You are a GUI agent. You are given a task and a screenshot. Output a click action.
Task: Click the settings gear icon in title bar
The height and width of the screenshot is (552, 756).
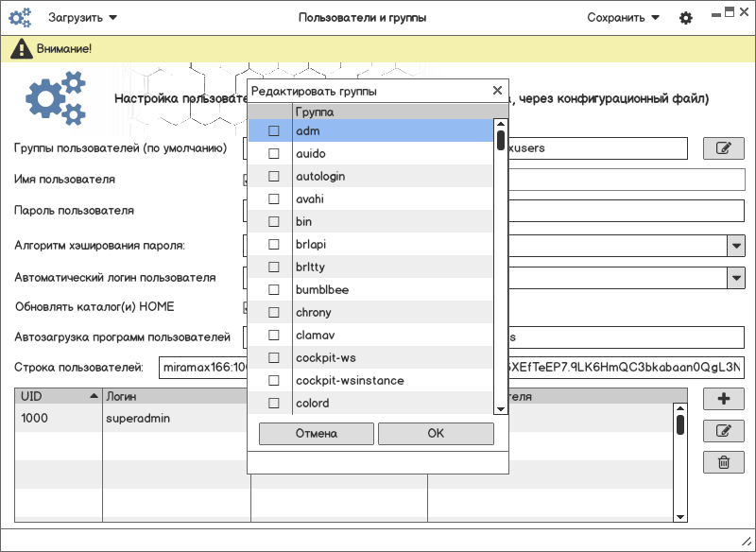pyautogui.click(x=686, y=18)
